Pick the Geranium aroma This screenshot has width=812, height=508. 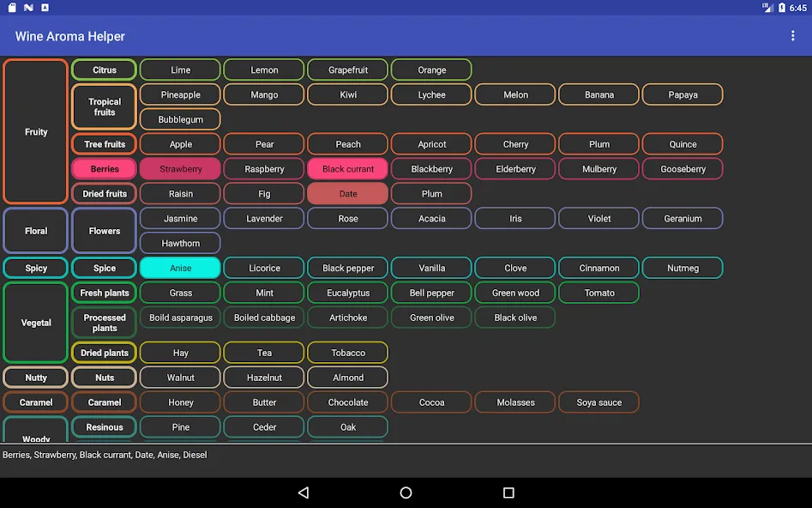(683, 219)
